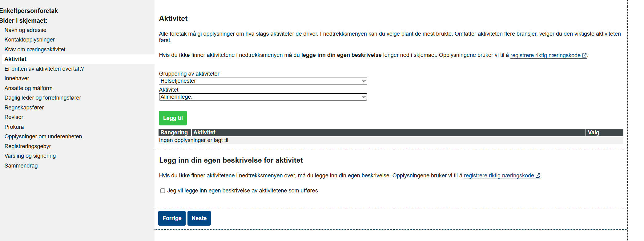644x241 pixels.
Task: Go to Kontaktopplysninger in the sidebar
Action: (x=30, y=40)
